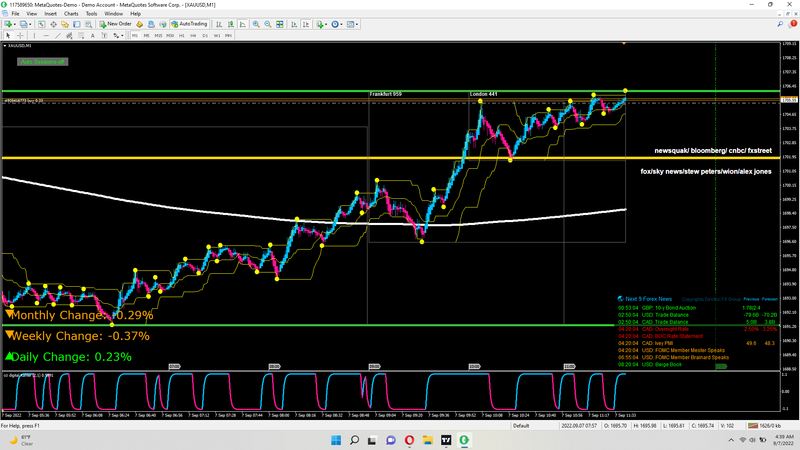The height and width of the screenshot is (450, 800).
Task: Open the Strategy Tester icon
Action: click(x=88, y=24)
